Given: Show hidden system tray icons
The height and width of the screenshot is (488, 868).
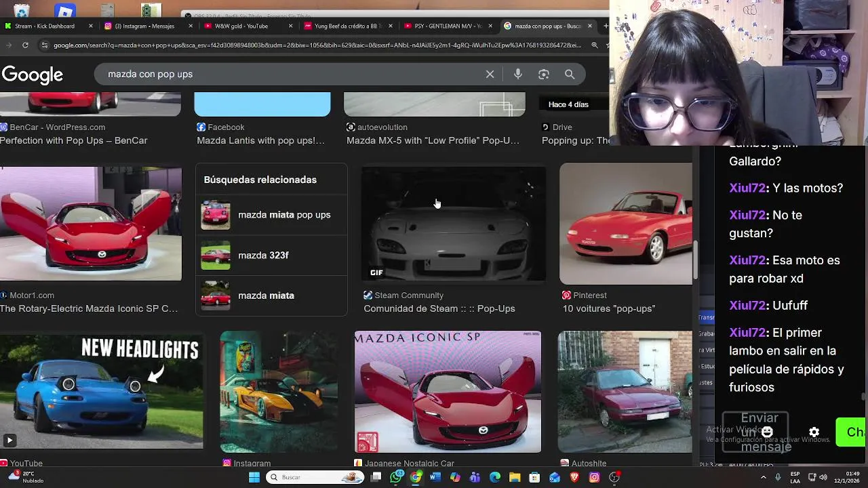Looking at the screenshot, I should pos(764,477).
